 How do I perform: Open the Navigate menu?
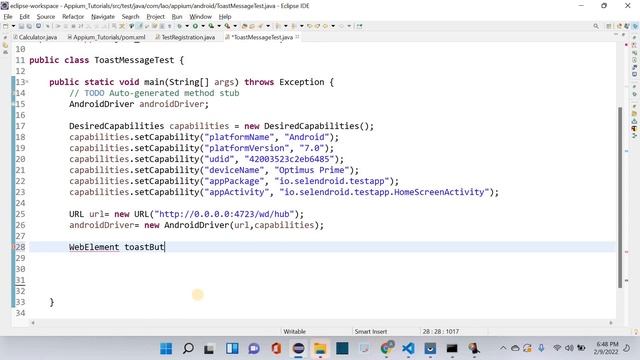pos(103,16)
